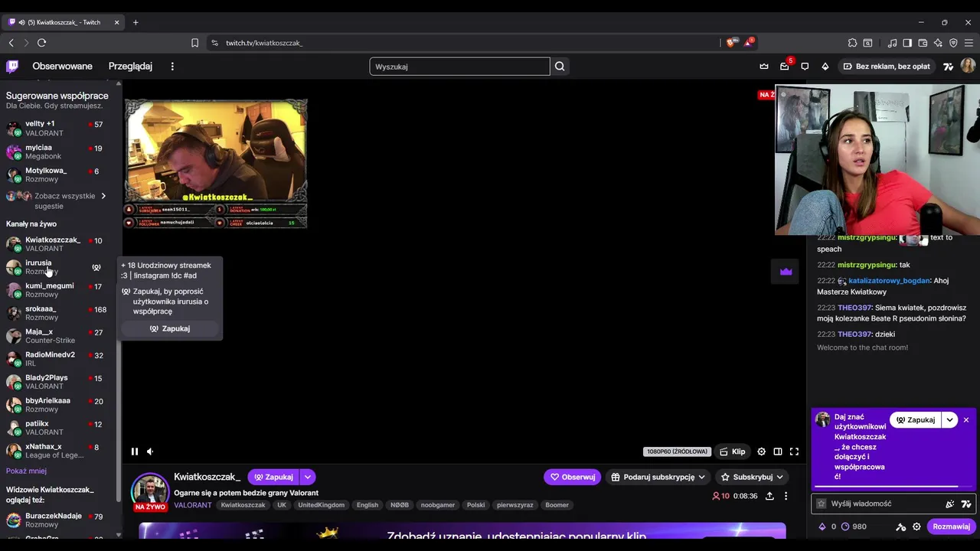Open the more options dots next to Przeglądaj

(172, 67)
